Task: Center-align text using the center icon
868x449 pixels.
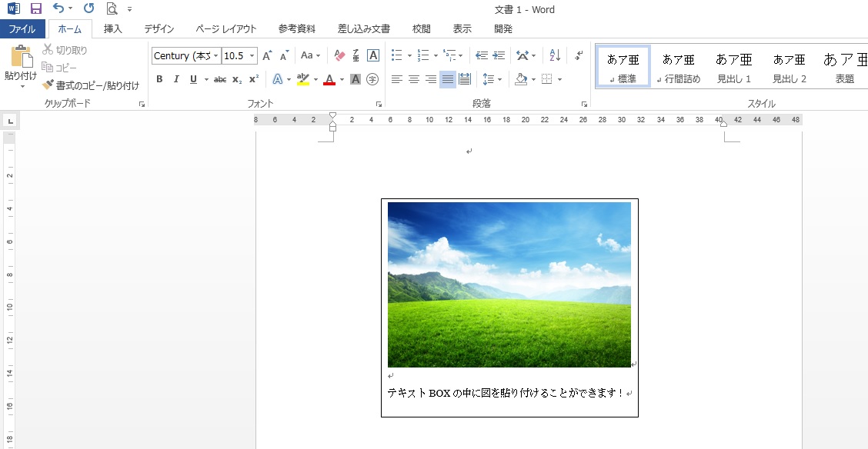Action: [x=413, y=79]
